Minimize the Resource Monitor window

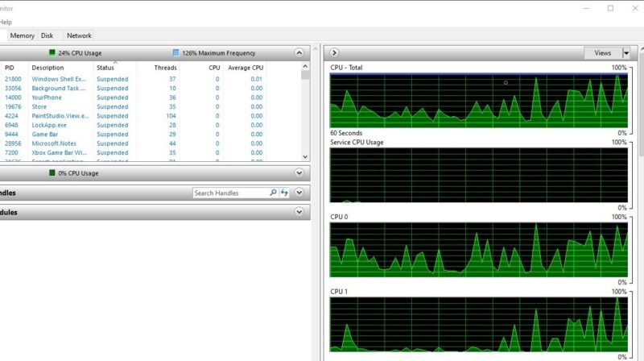586,8
